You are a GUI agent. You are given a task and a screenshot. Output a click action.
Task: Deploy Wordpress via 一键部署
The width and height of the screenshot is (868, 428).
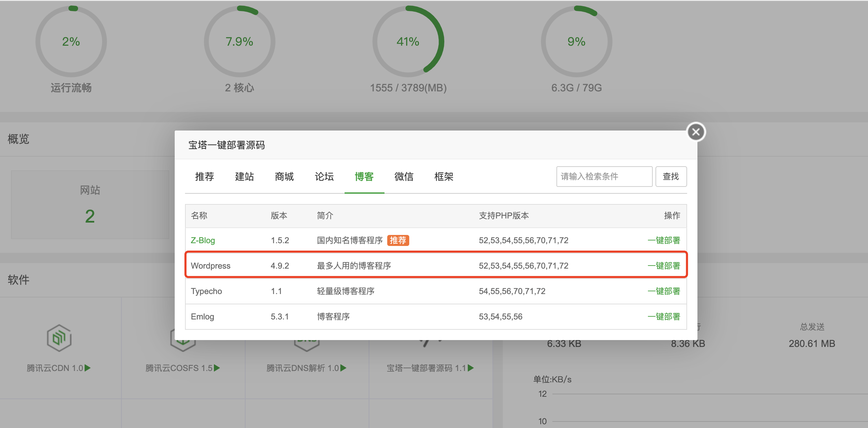tap(664, 265)
